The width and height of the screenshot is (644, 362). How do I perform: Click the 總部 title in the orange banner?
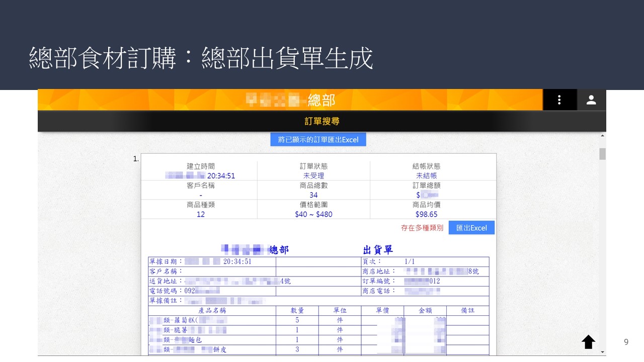(321, 100)
